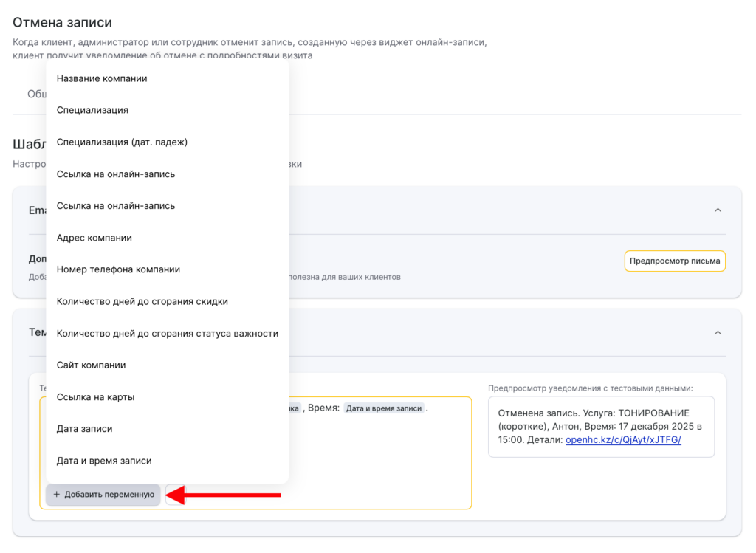Choose the plain Специализация variable

click(92, 110)
